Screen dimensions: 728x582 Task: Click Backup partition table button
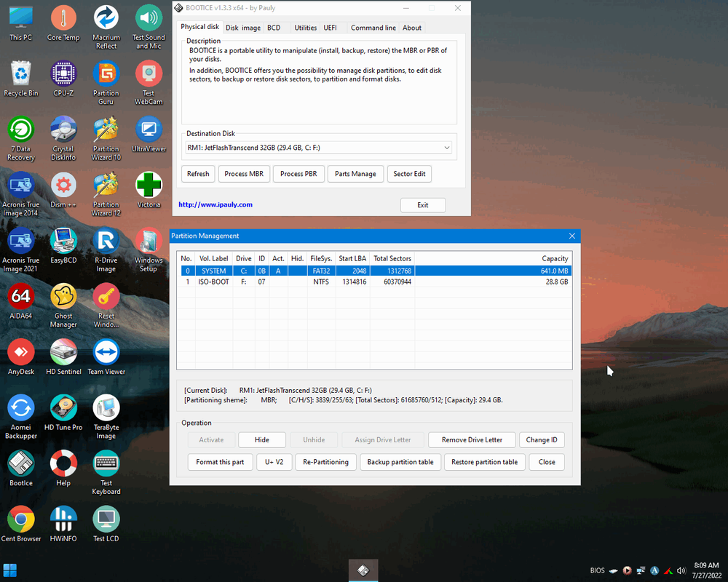tap(400, 462)
